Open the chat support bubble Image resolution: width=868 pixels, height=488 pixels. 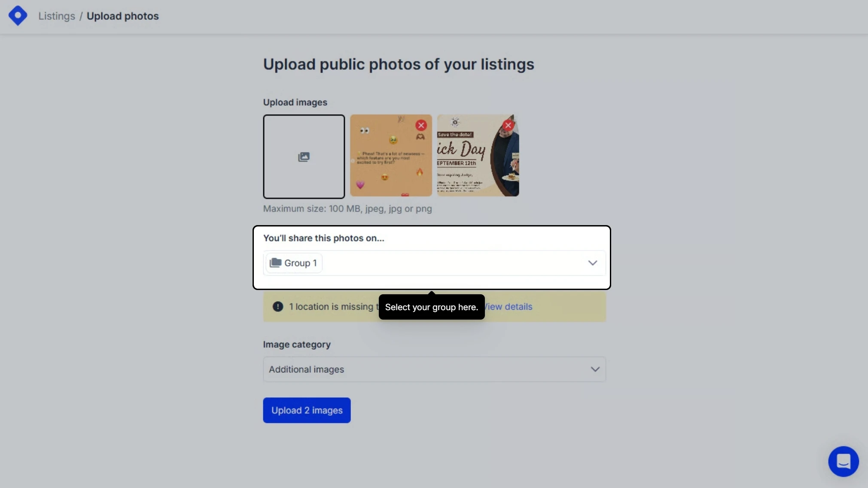843,461
